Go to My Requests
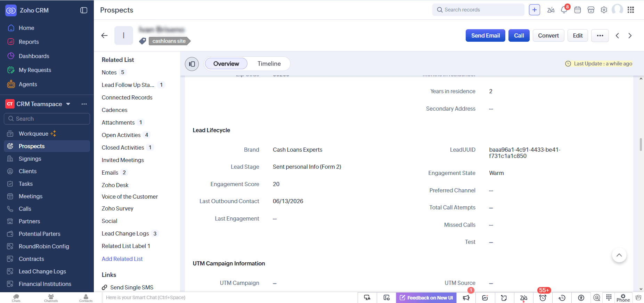This screenshot has width=644, height=303. point(35,70)
